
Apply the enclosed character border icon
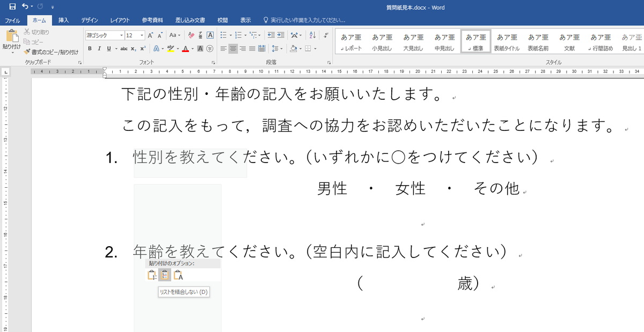210,35
